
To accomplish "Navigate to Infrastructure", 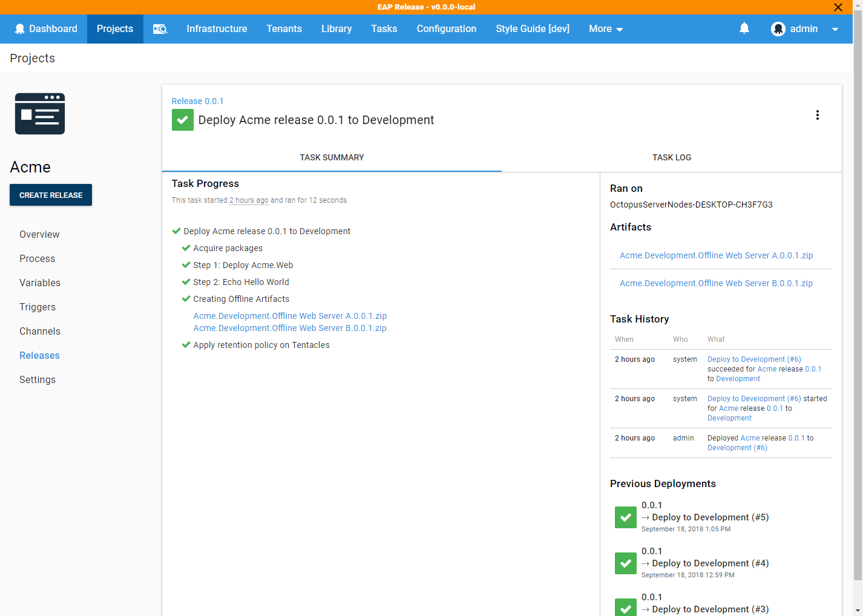I will pos(217,29).
